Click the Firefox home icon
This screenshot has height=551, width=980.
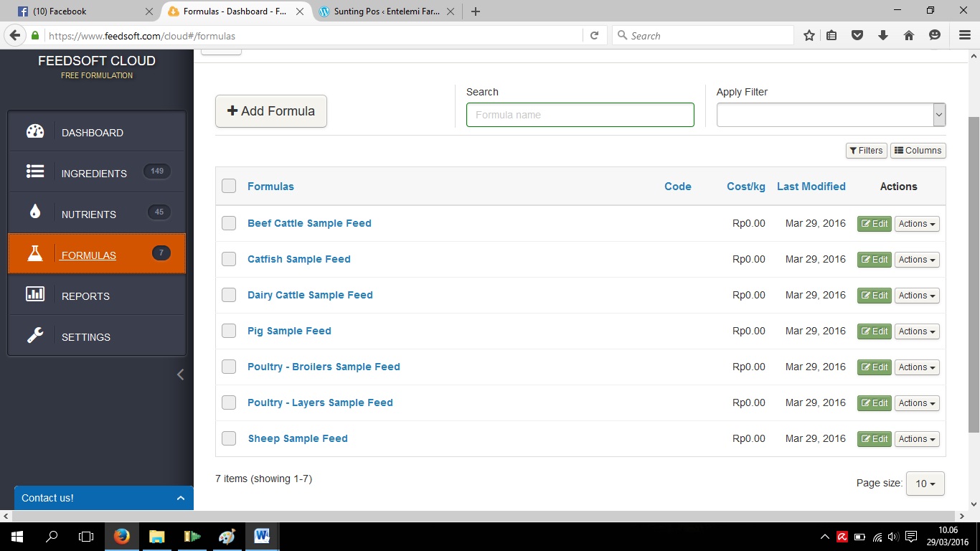coord(908,35)
